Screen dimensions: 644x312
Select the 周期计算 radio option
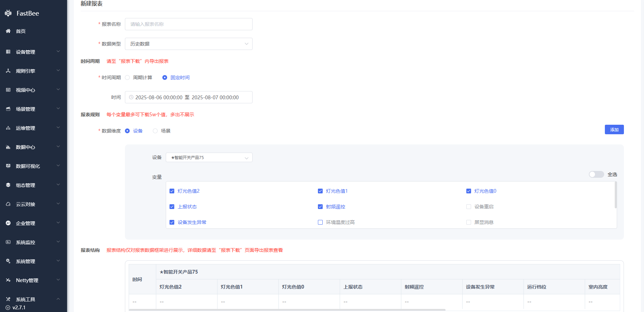(x=128, y=77)
